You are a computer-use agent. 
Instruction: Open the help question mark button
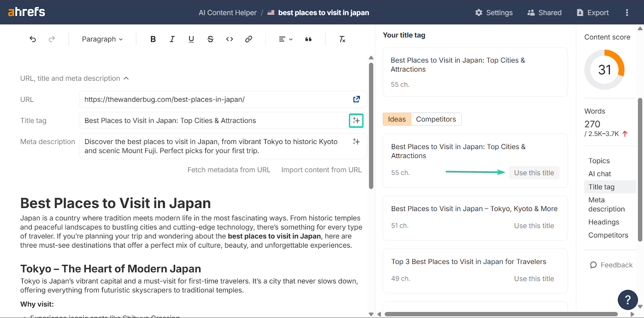[x=627, y=300]
